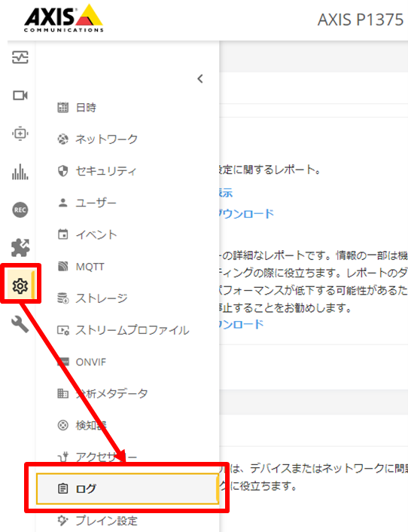
Task: Open the プレイン設定 menu item
Action: 127,521
